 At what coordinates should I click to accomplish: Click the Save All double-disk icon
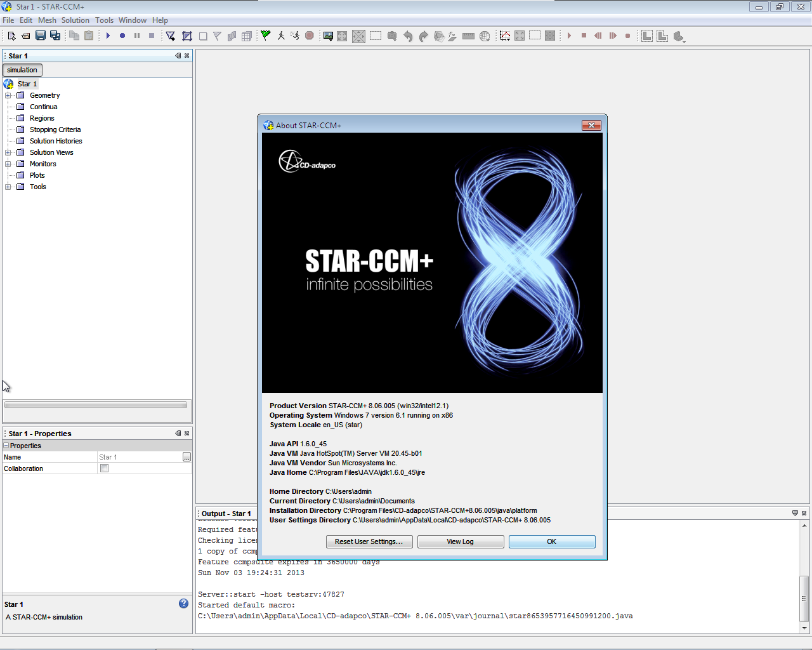coord(55,36)
